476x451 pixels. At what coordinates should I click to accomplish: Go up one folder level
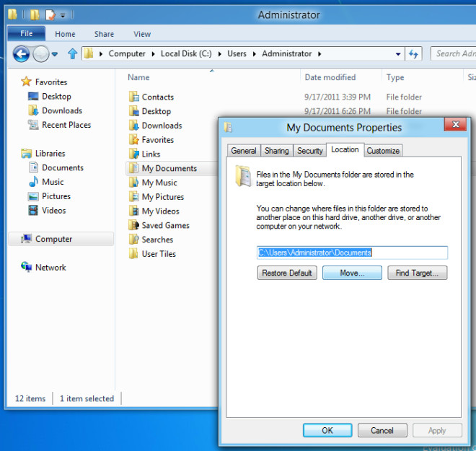pyautogui.click(x=73, y=54)
